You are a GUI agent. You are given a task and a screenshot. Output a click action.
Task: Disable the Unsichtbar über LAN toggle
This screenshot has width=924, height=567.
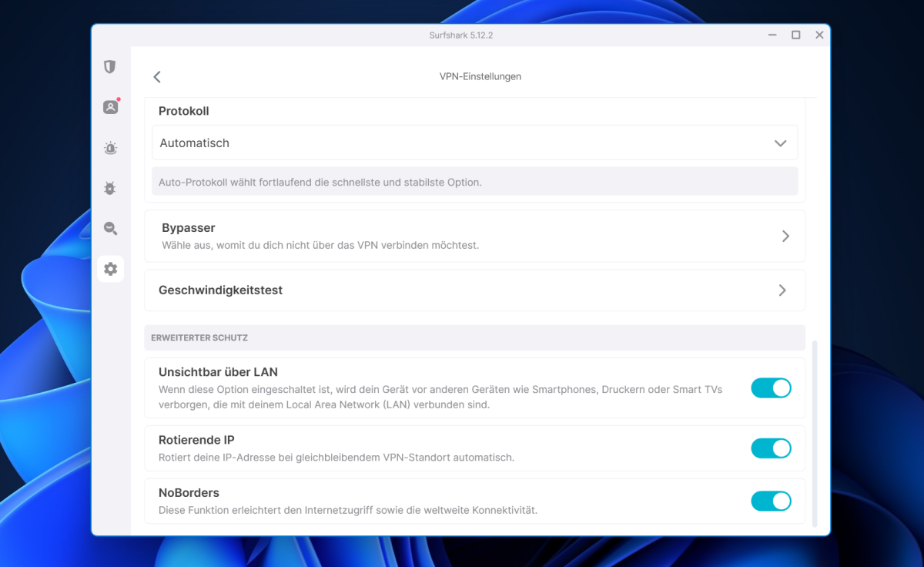pyautogui.click(x=771, y=388)
